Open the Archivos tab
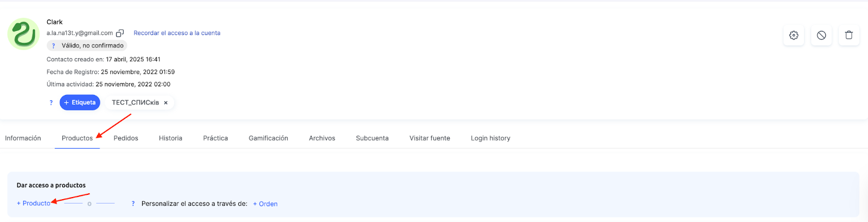This screenshot has width=868, height=222. point(322,138)
